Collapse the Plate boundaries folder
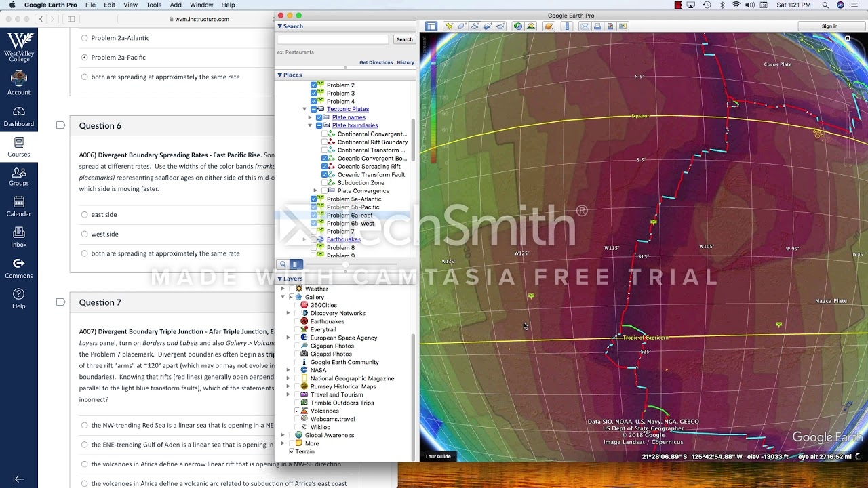Screen dimensions: 868x488 (310, 125)
